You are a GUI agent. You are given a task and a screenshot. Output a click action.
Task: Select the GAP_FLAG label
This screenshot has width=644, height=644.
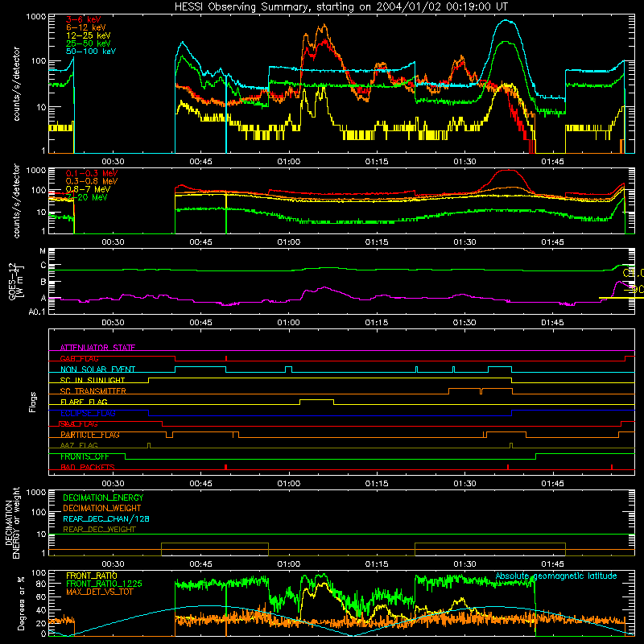[x=79, y=358]
